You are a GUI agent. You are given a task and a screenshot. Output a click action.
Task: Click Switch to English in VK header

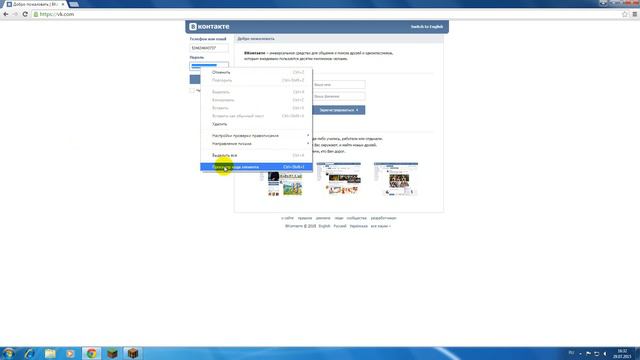427,27
